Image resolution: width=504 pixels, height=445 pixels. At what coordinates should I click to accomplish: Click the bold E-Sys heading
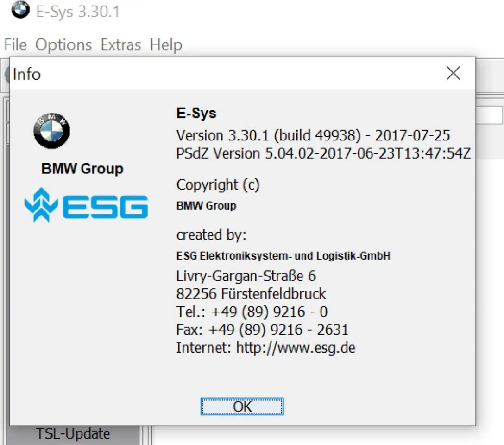196,113
